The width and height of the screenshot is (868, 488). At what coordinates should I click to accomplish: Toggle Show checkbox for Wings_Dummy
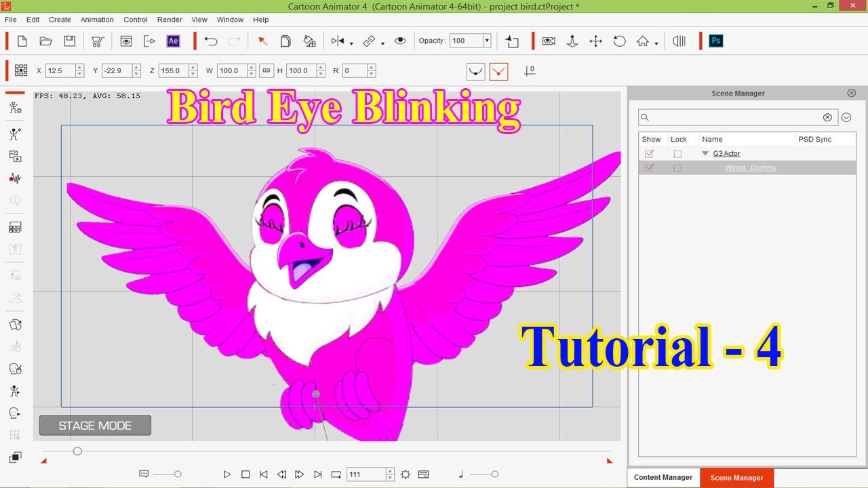point(650,168)
